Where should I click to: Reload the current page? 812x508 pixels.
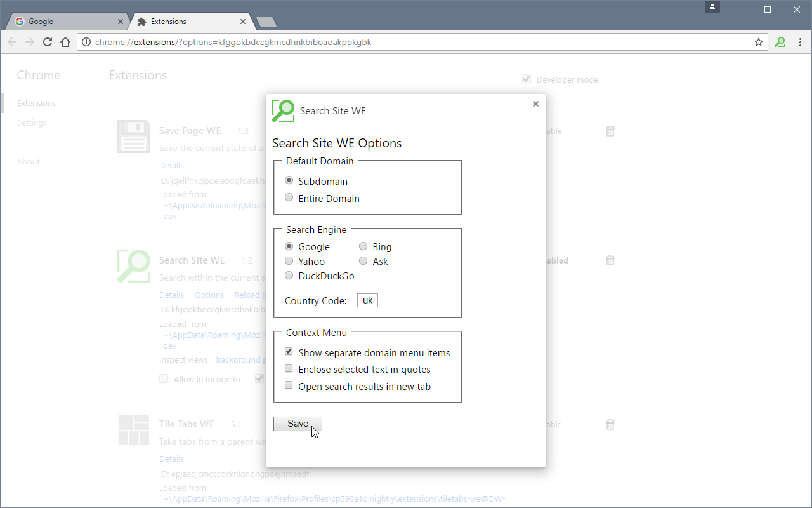pos(48,42)
